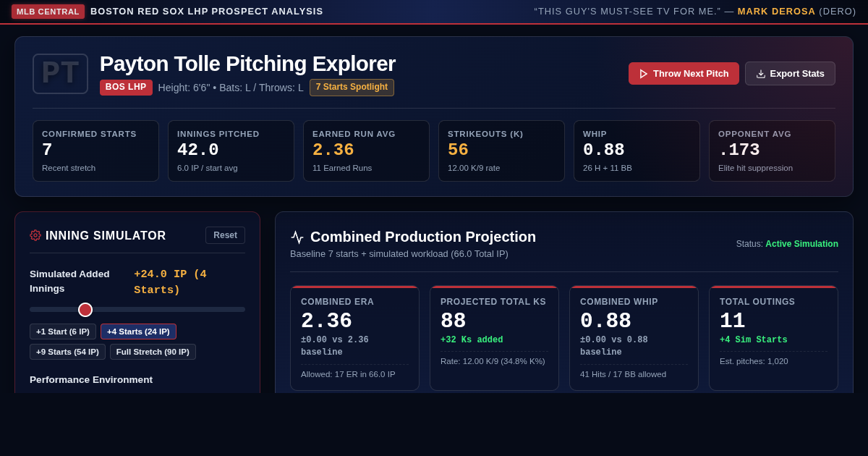The image size is (868, 456).
Task: Click the Elite hit suppression text
Action: point(755,168)
